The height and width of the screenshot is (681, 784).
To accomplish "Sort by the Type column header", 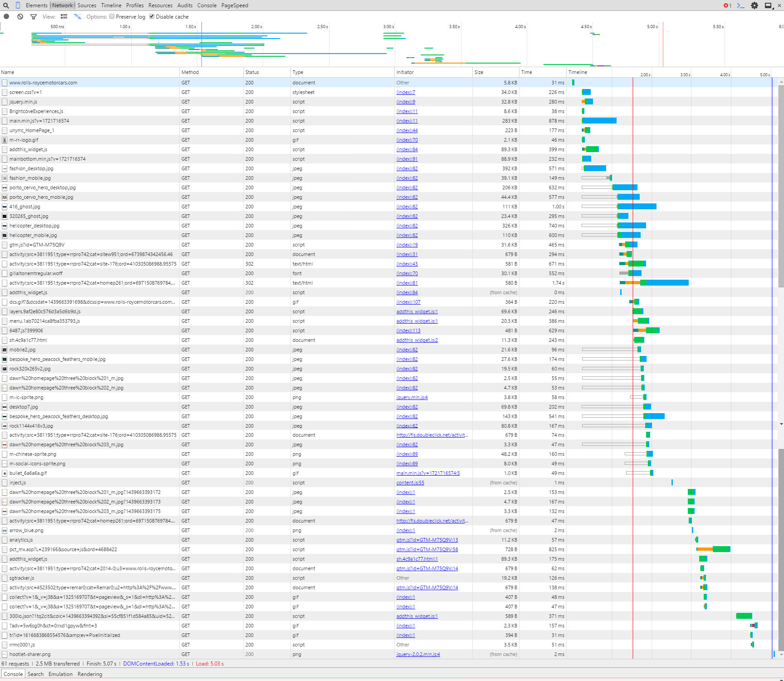I will pos(343,72).
